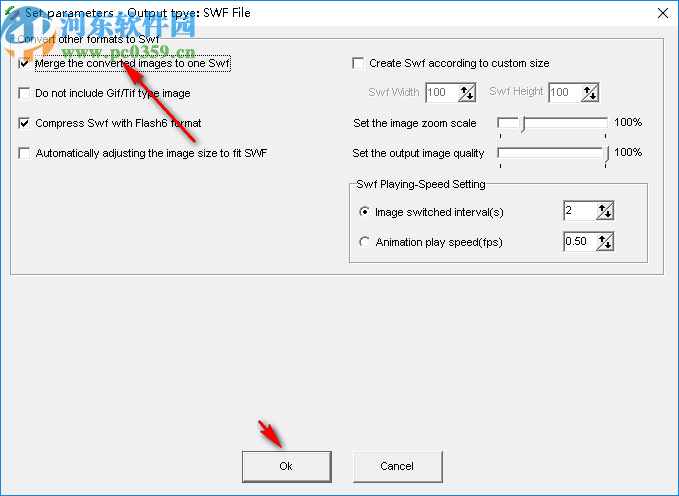
Task: Click the Swf Playing-Speed Setting group title
Action: [x=421, y=184]
